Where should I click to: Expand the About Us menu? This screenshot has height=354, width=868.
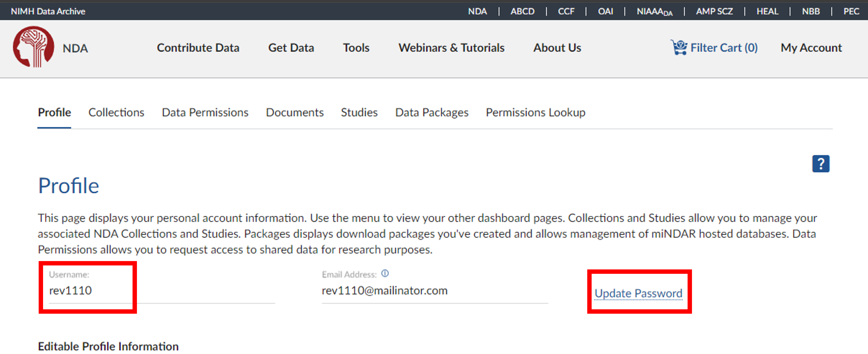(x=557, y=48)
